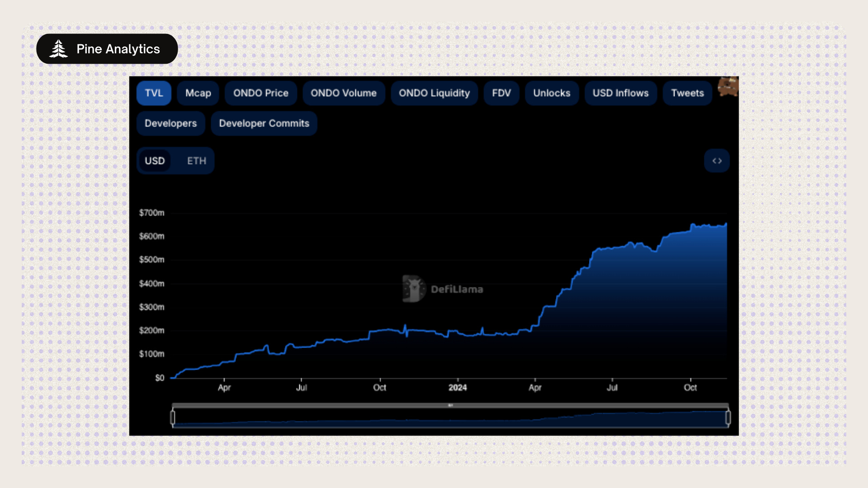
Task: Click the pine tree logo icon
Action: [x=59, y=49]
